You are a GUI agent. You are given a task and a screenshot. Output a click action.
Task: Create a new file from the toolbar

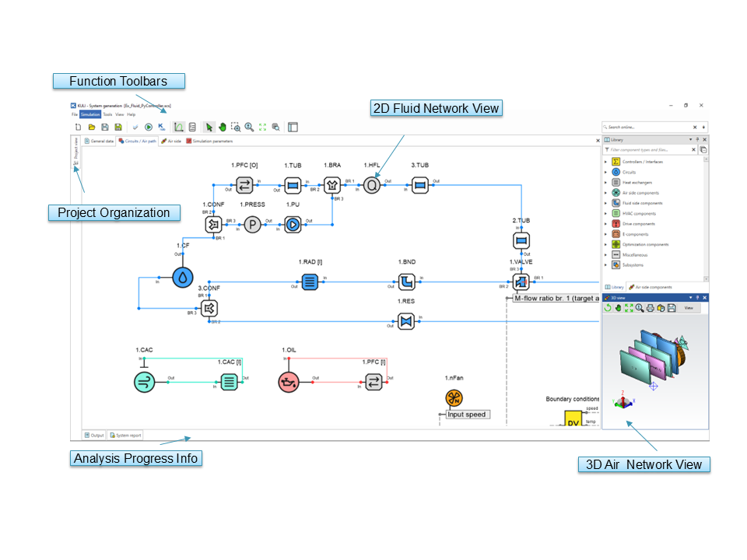pyautogui.click(x=78, y=127)
